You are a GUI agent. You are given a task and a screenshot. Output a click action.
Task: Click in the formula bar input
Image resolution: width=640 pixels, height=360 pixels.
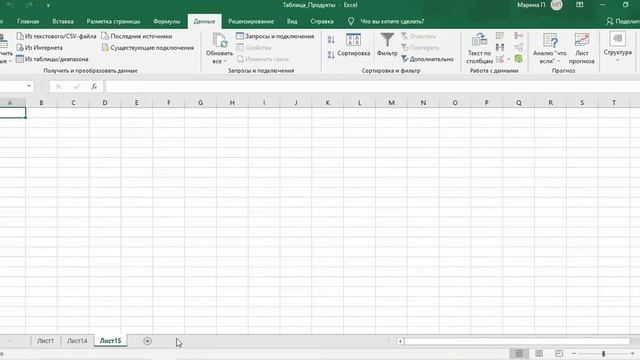[373, 87]
